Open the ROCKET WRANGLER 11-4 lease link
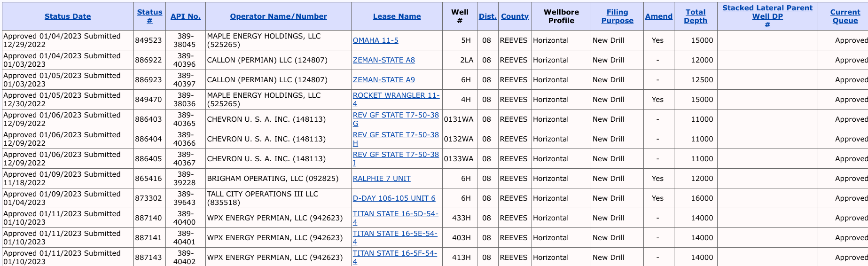868x266 pixels. 396,99
